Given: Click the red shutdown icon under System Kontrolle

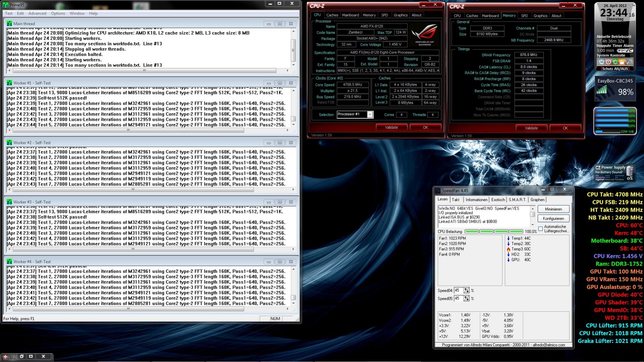Looking at the screenshot, I should pyautogui.click(x=608, y=62).
